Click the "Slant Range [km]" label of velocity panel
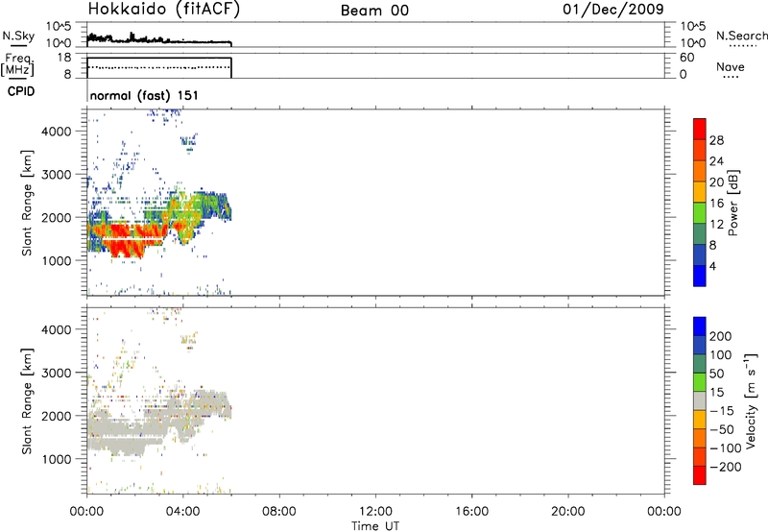Image resolution: width=768 pixels, height=532 pixels. 27,401
